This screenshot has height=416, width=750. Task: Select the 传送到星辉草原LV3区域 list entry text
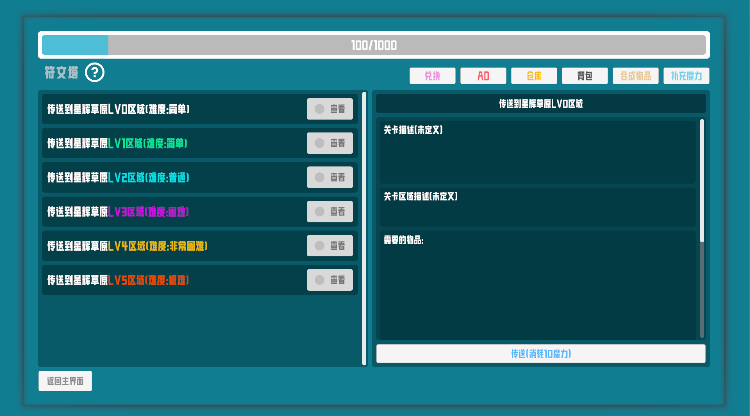(x=118, y=212)
